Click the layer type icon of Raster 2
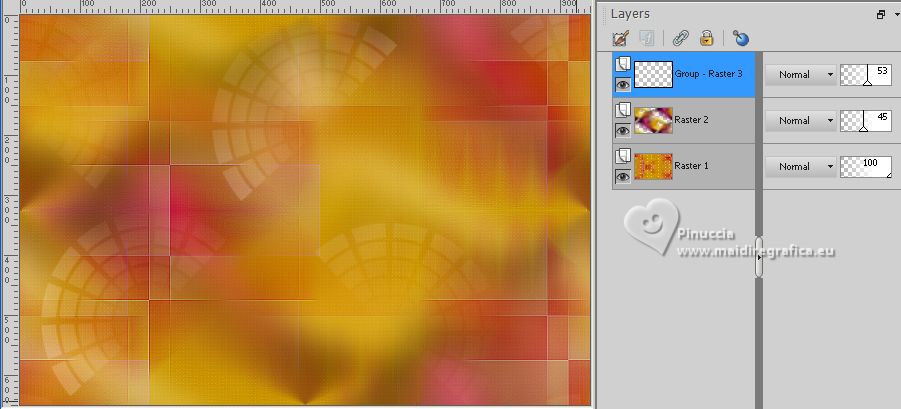 pos(623,109)
